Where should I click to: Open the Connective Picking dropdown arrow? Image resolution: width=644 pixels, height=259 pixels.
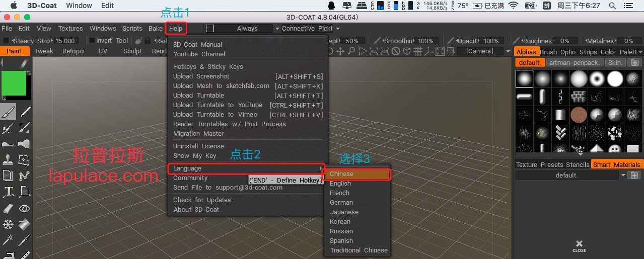(x=337, y=29)
